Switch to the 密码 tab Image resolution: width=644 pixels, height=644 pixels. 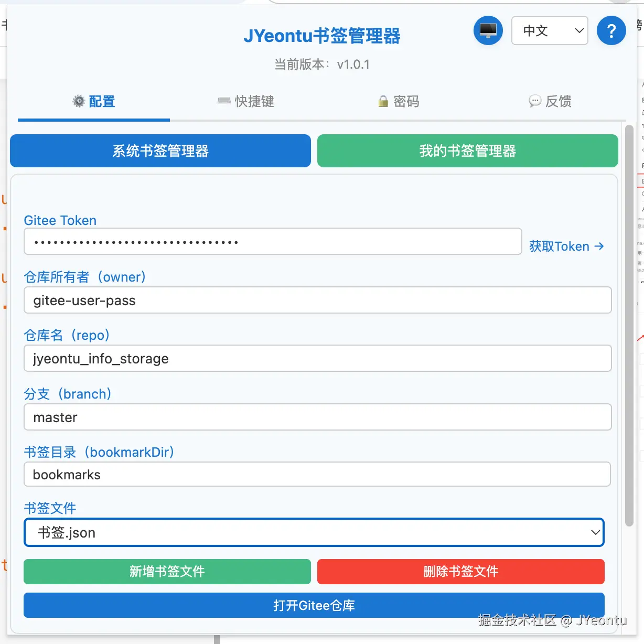tap(398, 101)
